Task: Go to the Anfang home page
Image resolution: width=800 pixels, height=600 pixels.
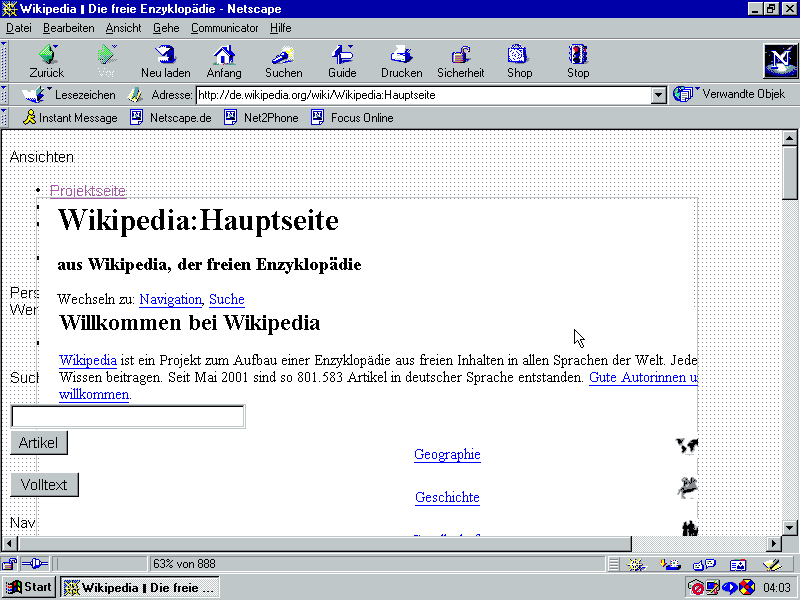Action: coord(224,61)
